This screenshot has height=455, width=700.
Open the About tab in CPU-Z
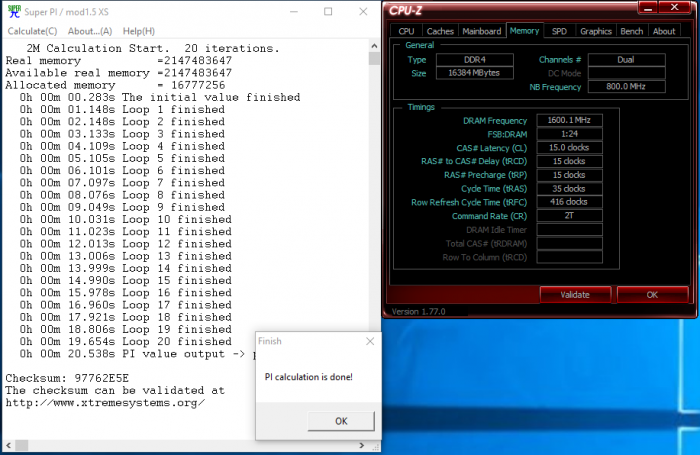(x=664, y=31)
